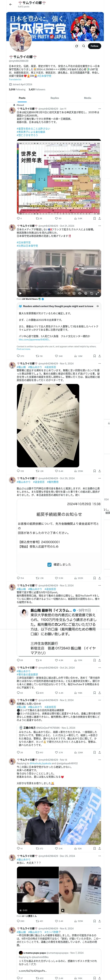This screenshot has height=980, width=110.
Task: Switch to the Replies tab
Action: pos(55,98)
